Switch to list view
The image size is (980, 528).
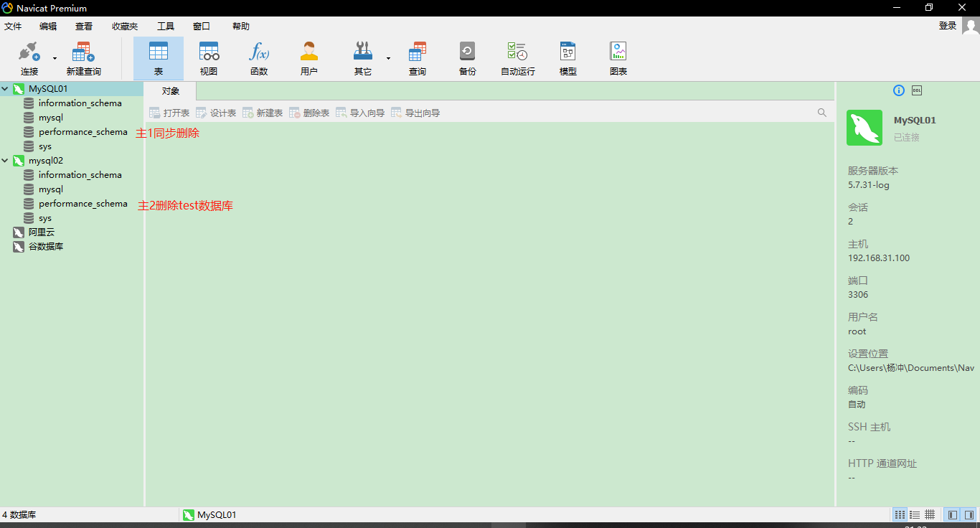pyautogui.click(x=915, y=514)
